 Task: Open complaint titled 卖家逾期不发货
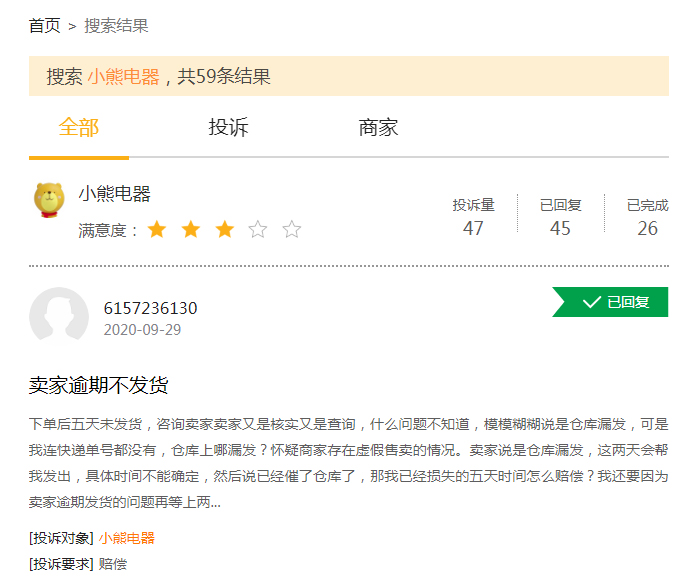pos(98,385)
